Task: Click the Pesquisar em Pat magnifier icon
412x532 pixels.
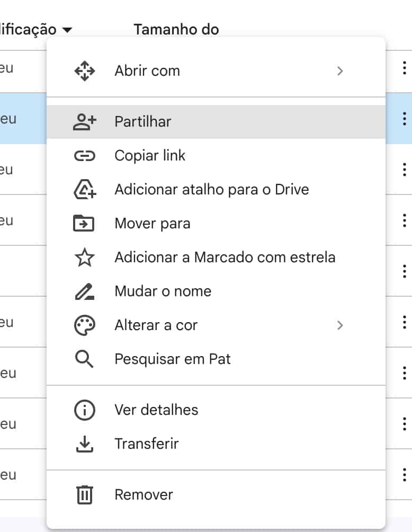Action: pos(84,359)
